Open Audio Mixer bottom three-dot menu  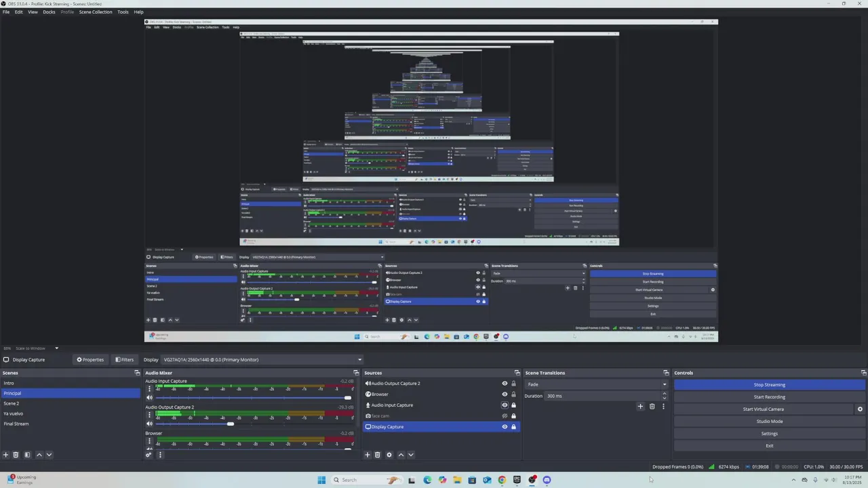(160, 455)
